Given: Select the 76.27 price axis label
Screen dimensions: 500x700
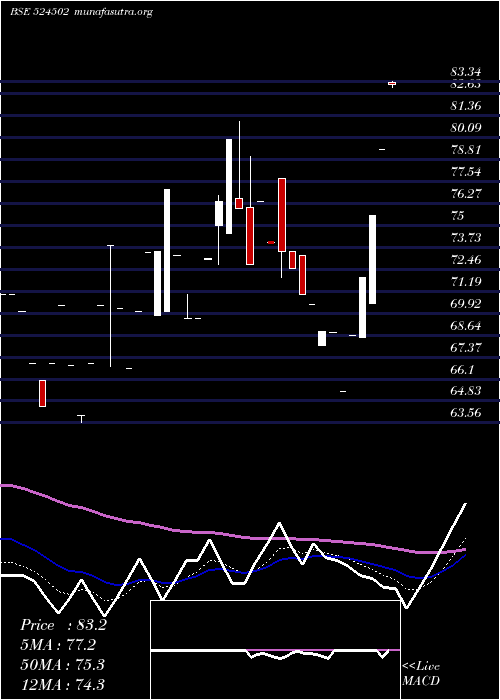Looking at the screenshot, I should click(466, 193).
